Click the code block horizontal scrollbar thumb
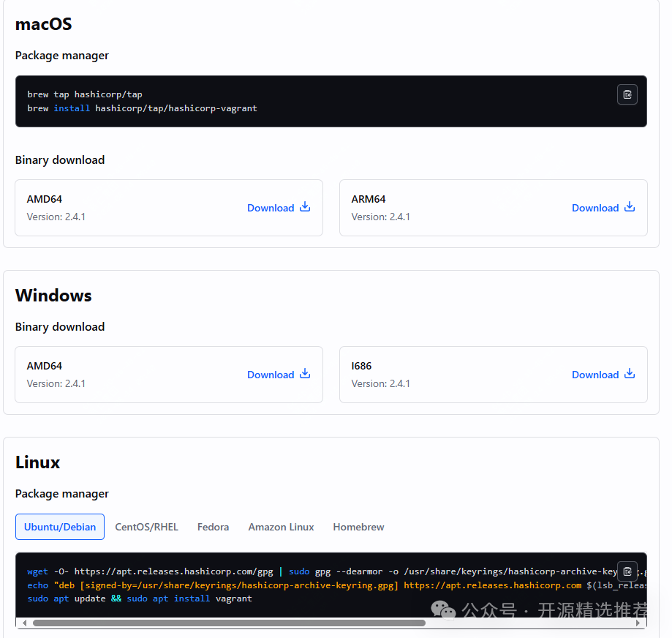 [230, 623]
